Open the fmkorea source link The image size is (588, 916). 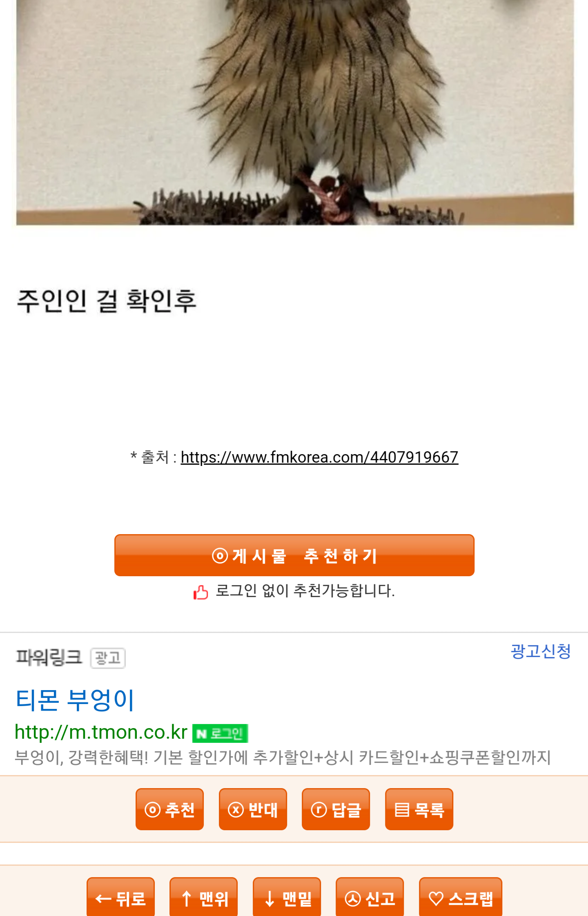coord(319,457)
